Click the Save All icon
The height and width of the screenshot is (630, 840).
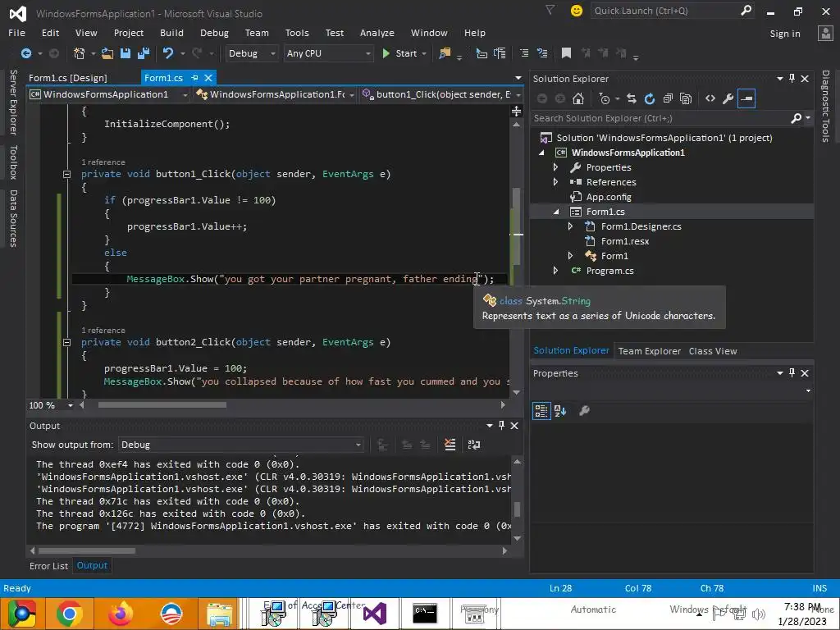pyautogui.click(x=143, y=53)
